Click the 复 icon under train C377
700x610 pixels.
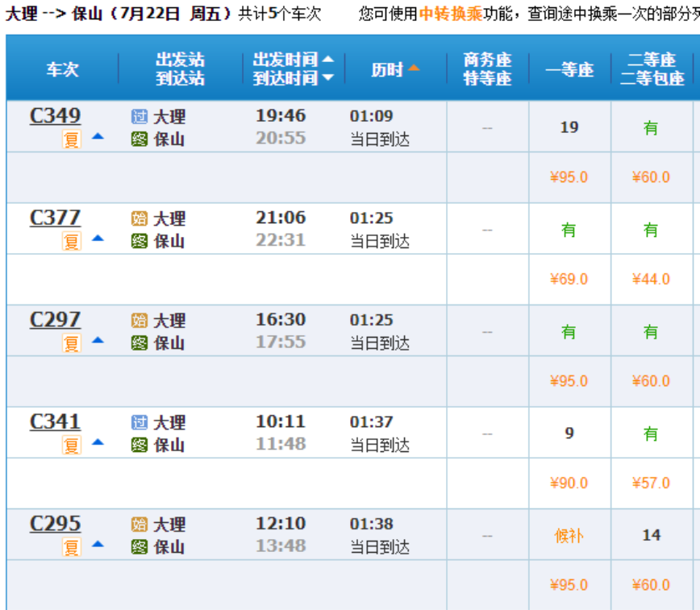(72, 241)
